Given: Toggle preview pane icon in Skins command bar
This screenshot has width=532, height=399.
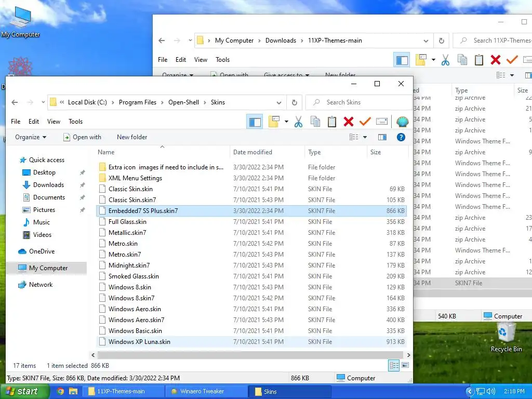Looking at the screenshot, I should 382,137.
